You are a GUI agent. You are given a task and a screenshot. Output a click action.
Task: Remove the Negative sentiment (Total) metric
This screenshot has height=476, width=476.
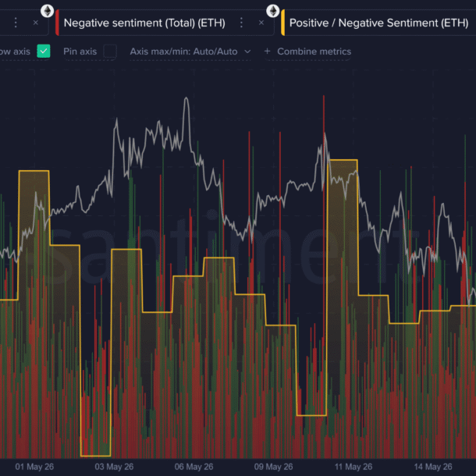pyautogui.click(x=261, y=23)
